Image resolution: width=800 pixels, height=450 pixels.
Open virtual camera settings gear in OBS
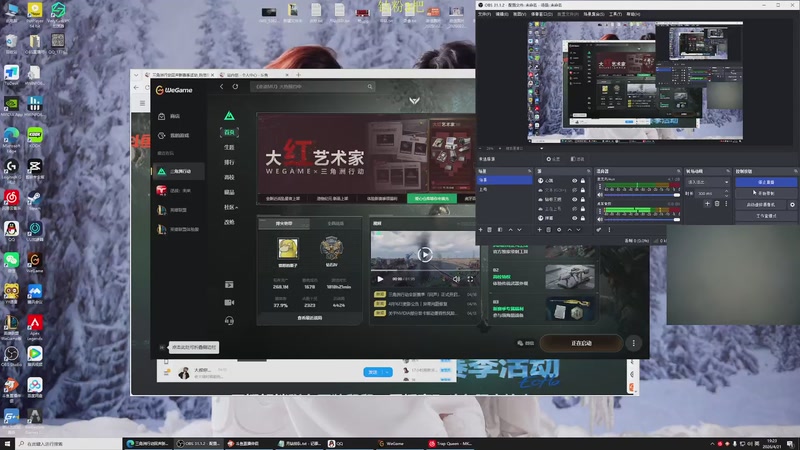pyautogui.click(x=792, y=205)
